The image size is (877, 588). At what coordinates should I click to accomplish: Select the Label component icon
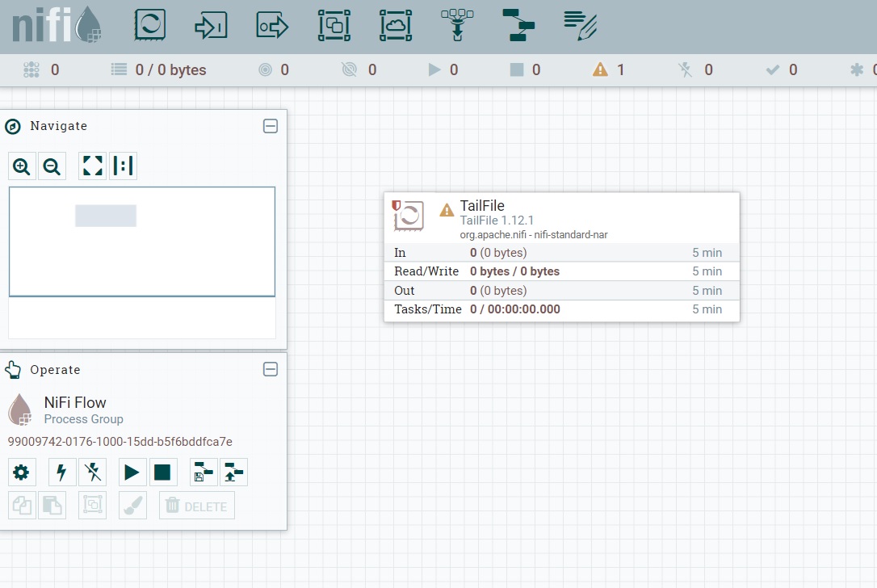(580, 25)
